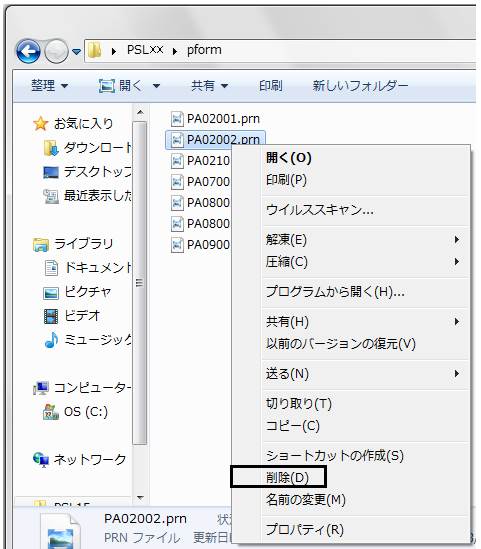The width and height of the screenshot is (481, 549).
Task: Select プロパティ(R) in the context menu
Action: 305,529
